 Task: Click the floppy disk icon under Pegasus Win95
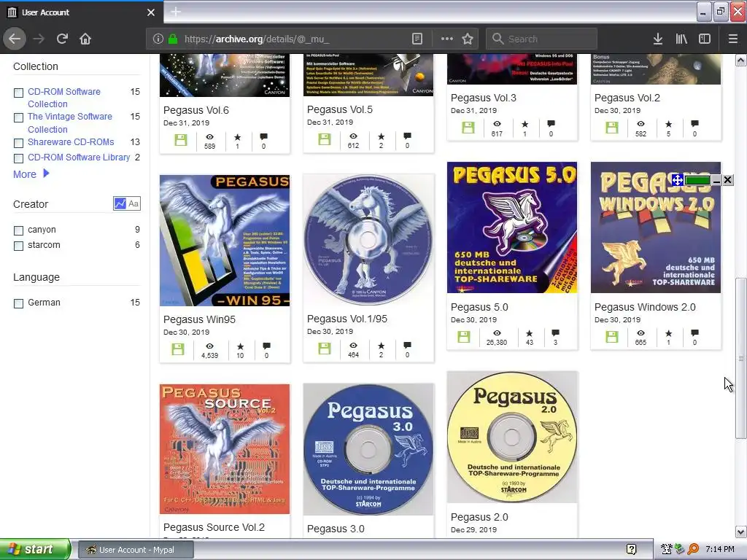pyautogui.click(x=178, y=349)
